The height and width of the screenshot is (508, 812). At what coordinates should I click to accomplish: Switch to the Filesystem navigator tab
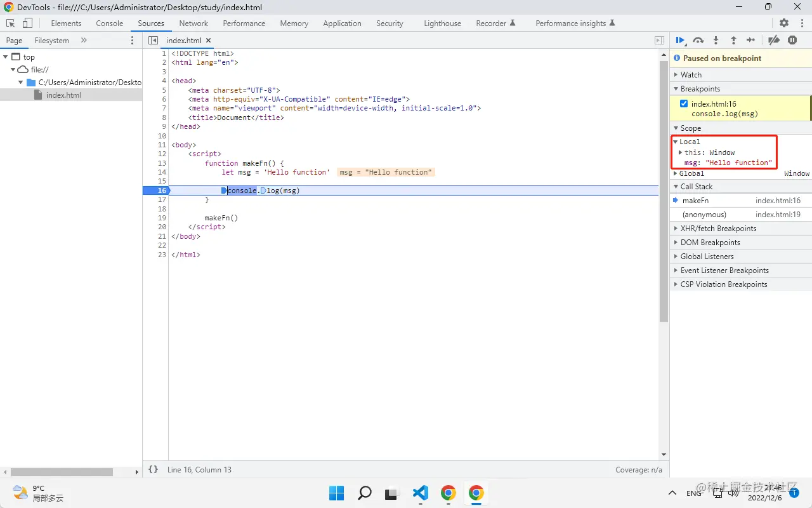pyautogui.click(x=52, y=40)
